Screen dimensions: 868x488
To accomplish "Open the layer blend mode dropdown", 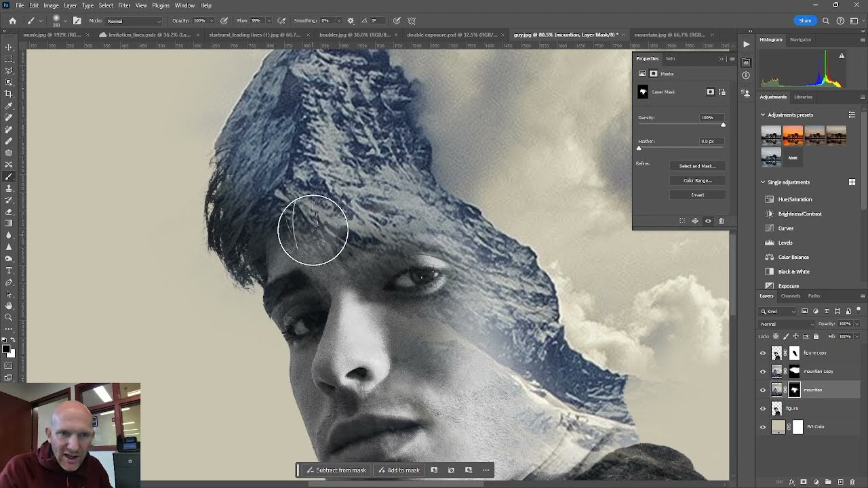I will point(787,324).
